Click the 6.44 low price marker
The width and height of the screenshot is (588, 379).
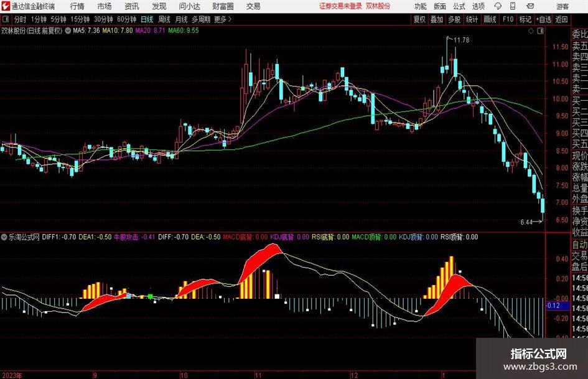click(x=526, y=222)
